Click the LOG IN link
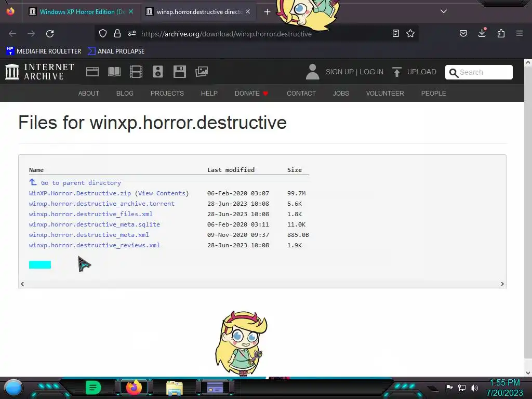The height and width of the screenshot is (399, 532). pyautogui.click(x=371, y=72)
